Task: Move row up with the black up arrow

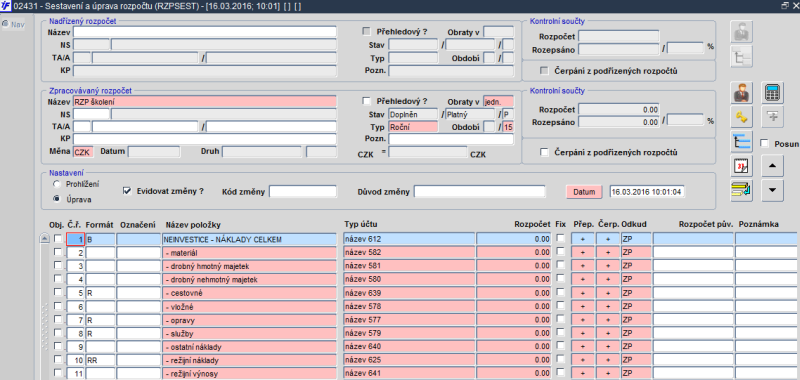Action: [x=772, y=166]
